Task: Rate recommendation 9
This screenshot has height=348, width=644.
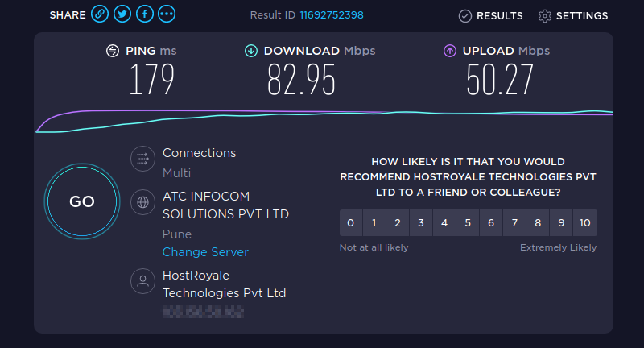Action: tap(561, 222)
